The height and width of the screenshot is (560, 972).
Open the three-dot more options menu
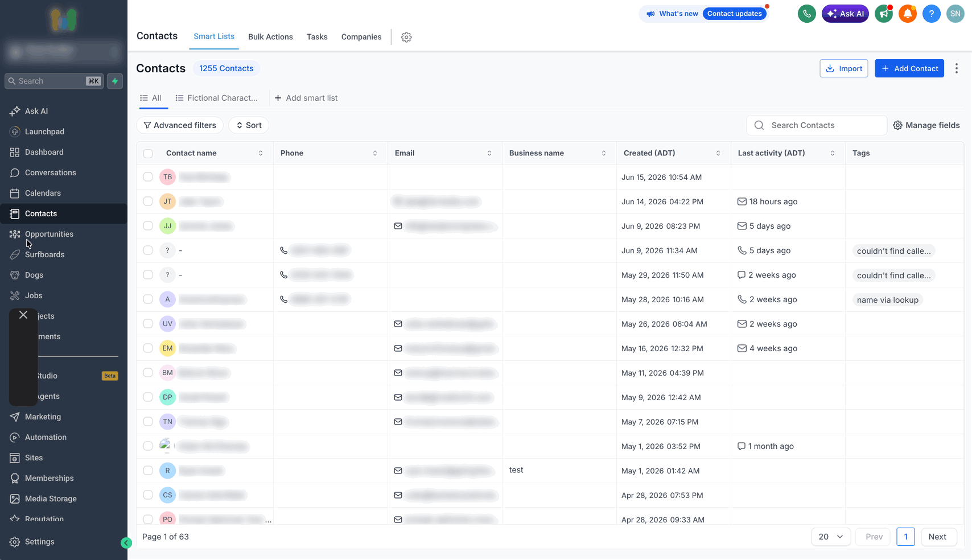pyautogui.click(x=956, y=68)
